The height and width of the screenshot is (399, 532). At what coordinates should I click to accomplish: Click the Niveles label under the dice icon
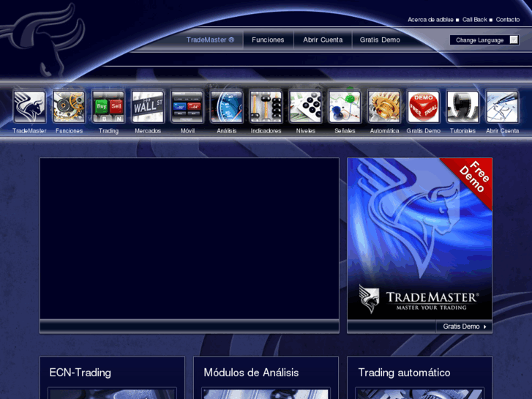pos(305,131)
